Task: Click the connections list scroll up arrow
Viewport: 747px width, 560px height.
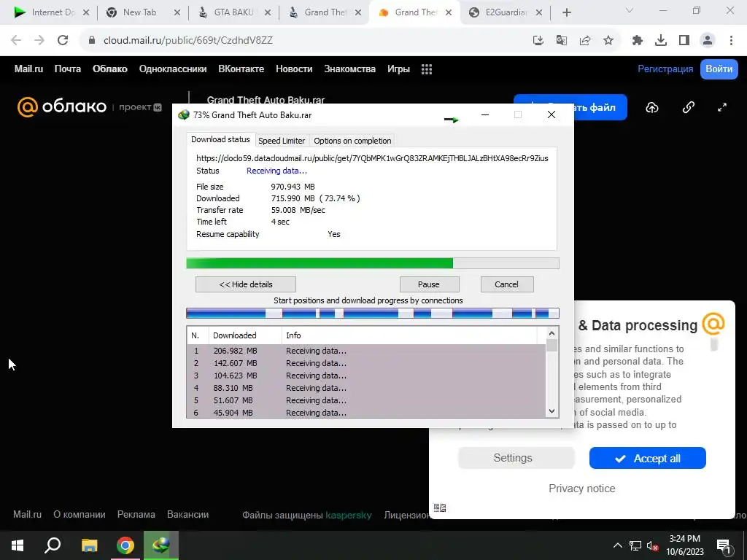Action: pos(551,333)
